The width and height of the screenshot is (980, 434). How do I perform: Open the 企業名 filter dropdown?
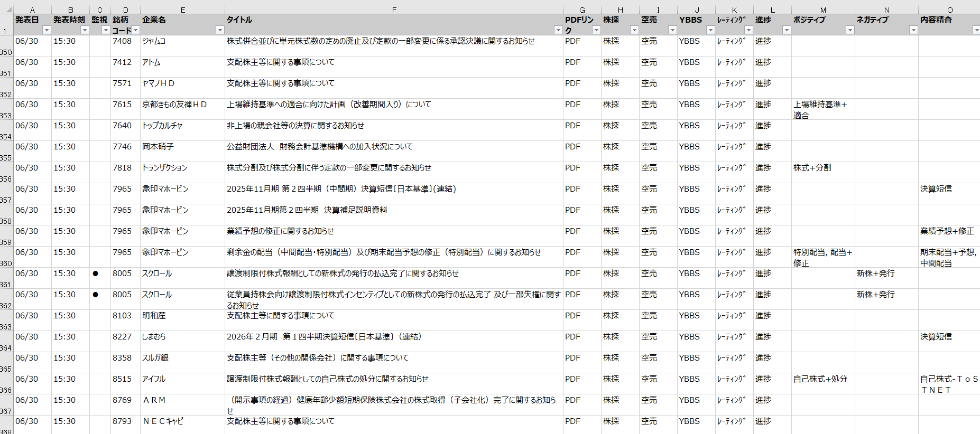(220, 30)
